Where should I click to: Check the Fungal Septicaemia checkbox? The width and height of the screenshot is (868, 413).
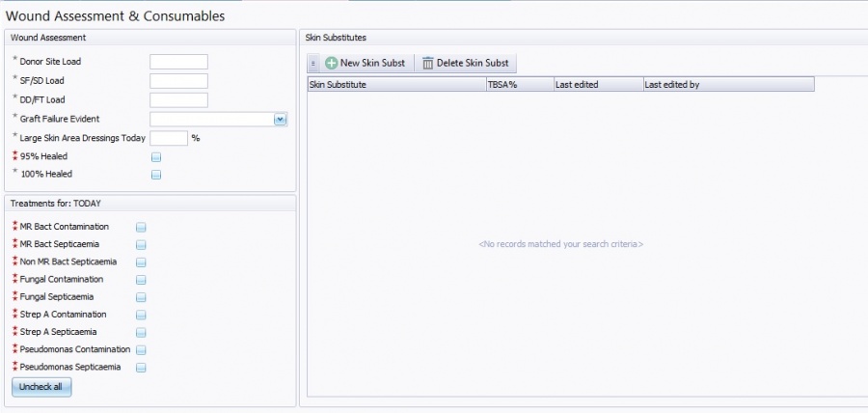tap(141, 297)
